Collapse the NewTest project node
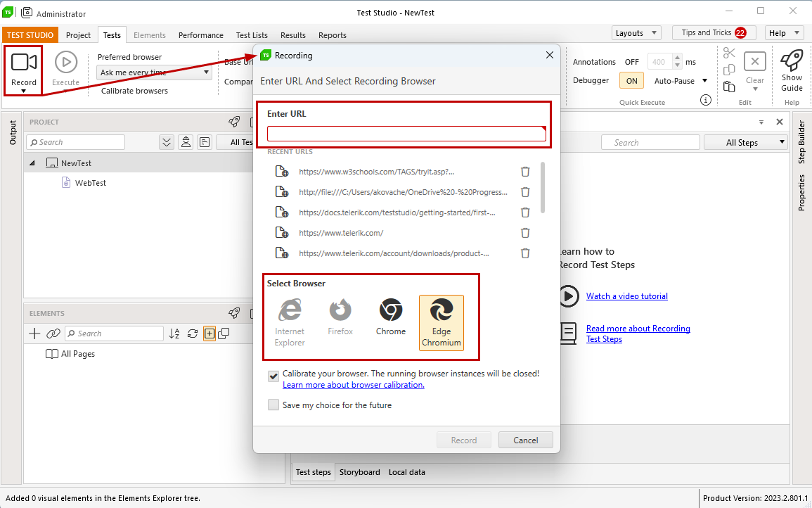The image size is (812, 508). click(x=32, y=163)
